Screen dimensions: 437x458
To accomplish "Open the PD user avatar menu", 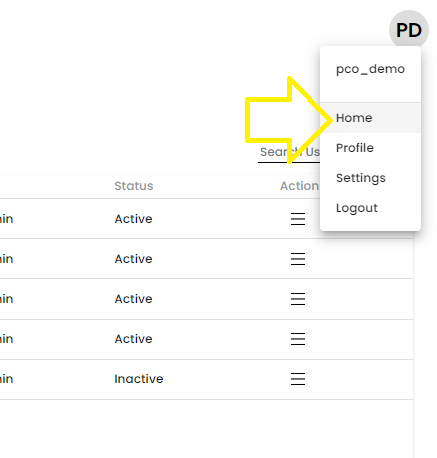I will (408, 30).
